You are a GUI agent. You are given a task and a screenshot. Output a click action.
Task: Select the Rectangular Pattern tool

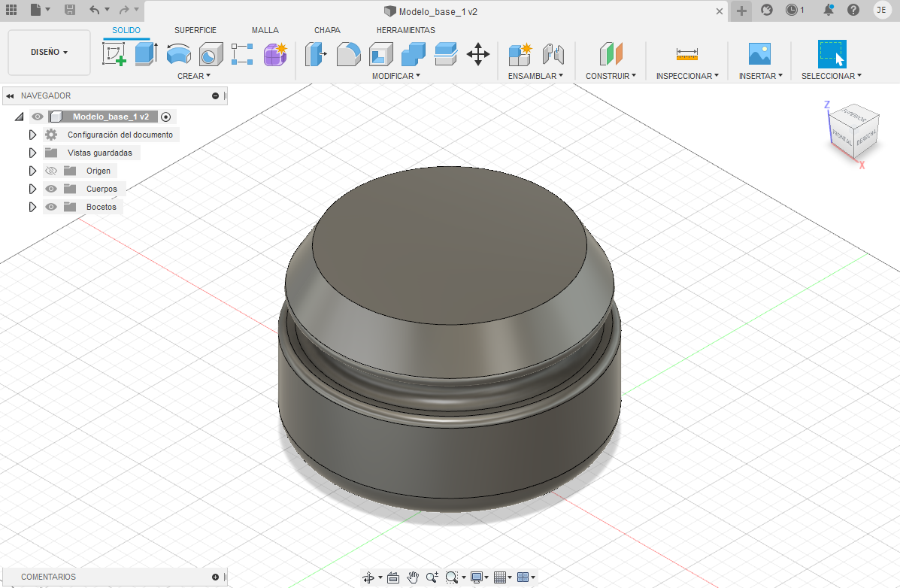pos(242,54)
